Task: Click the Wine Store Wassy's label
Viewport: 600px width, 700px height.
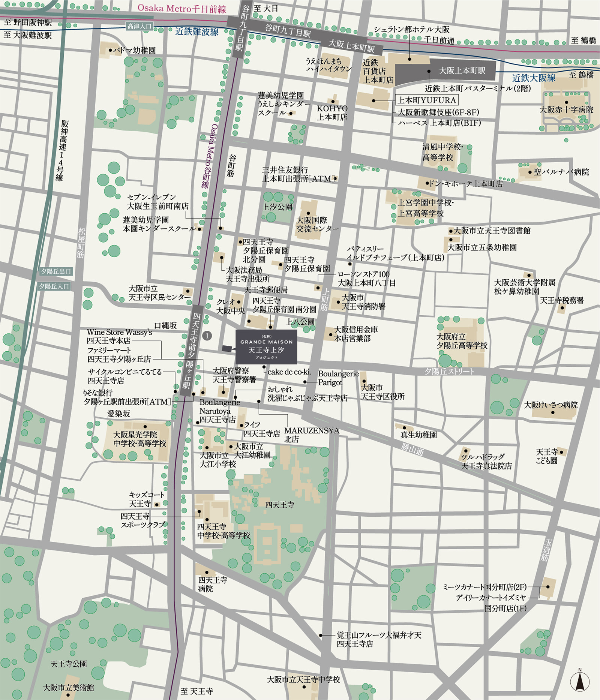Action: 120,332
